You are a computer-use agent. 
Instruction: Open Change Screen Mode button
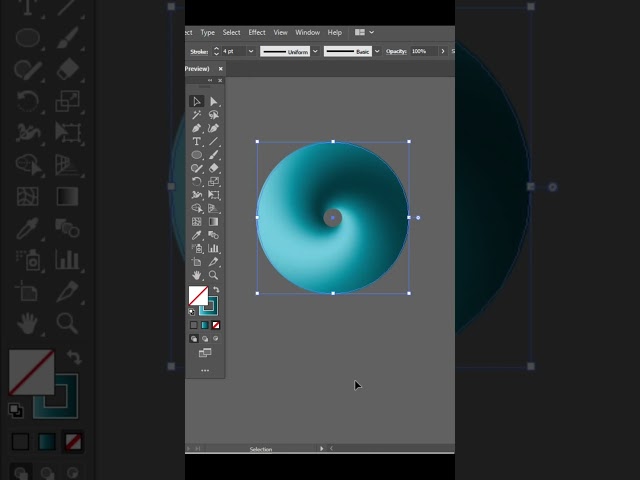coord(205,353)
